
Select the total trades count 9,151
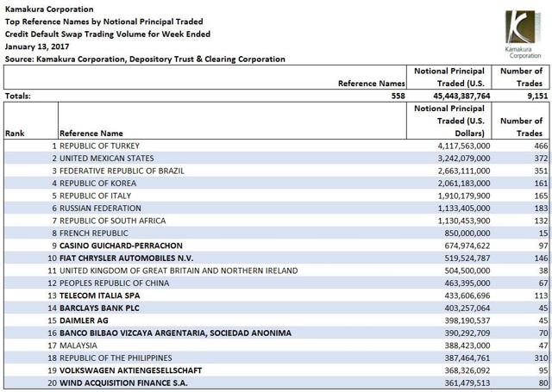pyautogui.click(x=537, y=96)
